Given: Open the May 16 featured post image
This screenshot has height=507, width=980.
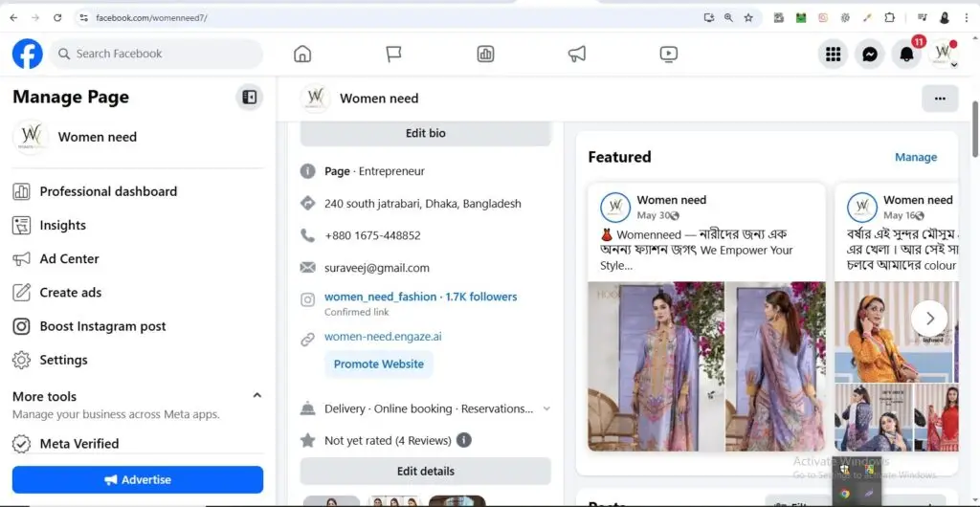Looking at the screenshot, I should pos(896,366).
